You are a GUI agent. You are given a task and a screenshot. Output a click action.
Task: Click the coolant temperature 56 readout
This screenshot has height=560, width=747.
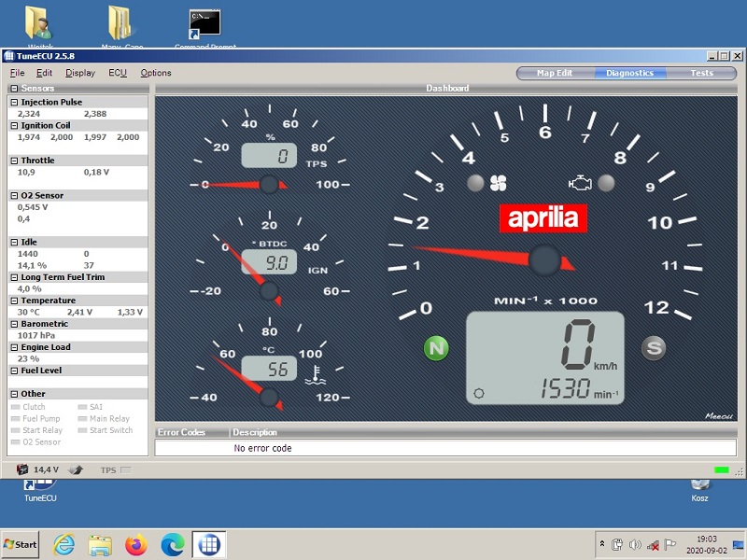pos(269,369)
